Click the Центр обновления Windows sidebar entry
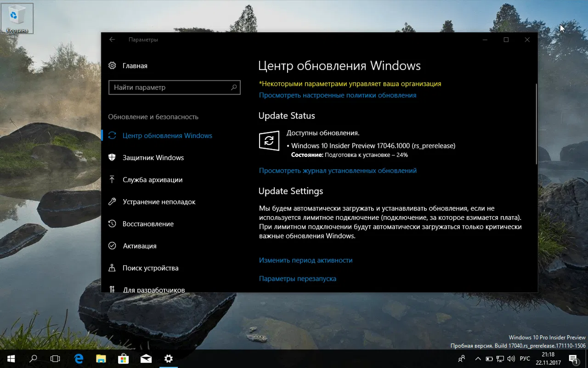Screen dimensions: 588x368 coord(168,136)
